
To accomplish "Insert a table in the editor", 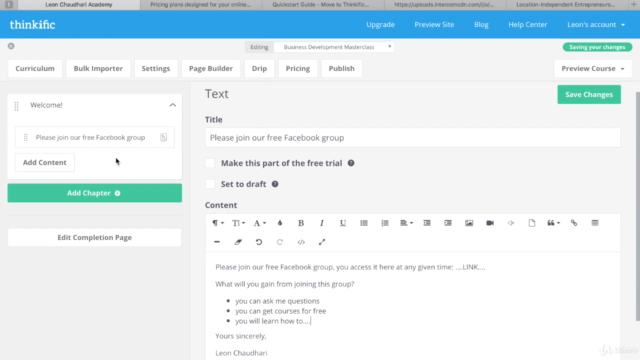I will tap(595, 223).
